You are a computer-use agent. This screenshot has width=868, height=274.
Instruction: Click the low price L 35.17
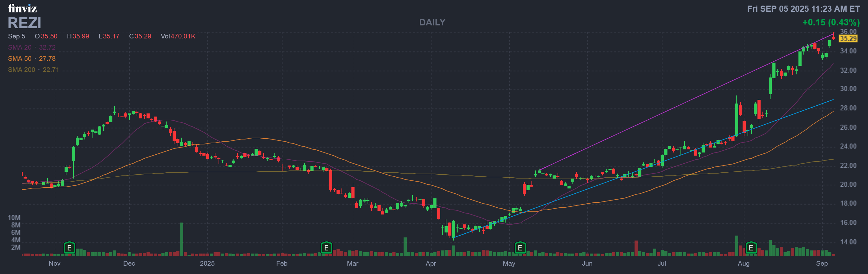[x=109, y=36]
